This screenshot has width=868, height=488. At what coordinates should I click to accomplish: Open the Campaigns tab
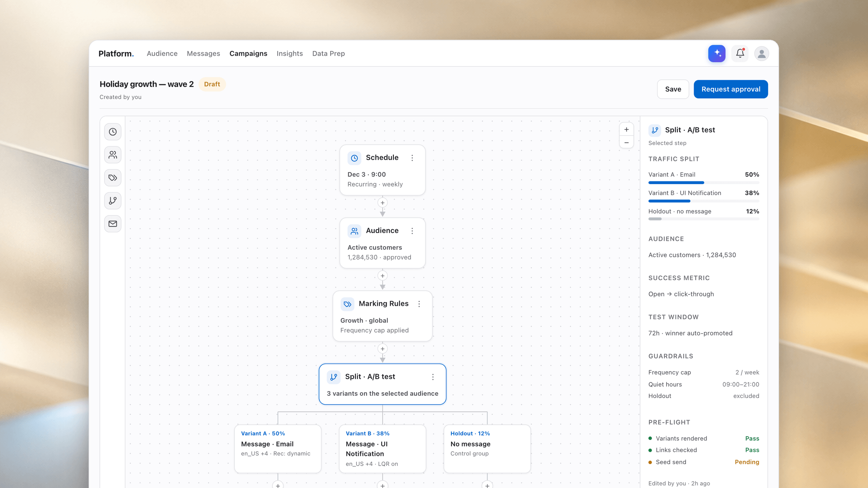pos(248,53)
